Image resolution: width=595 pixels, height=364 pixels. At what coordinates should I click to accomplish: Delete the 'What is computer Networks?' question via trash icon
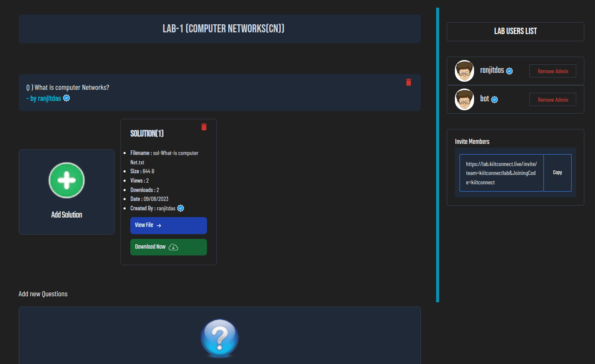tap(408, 82)
